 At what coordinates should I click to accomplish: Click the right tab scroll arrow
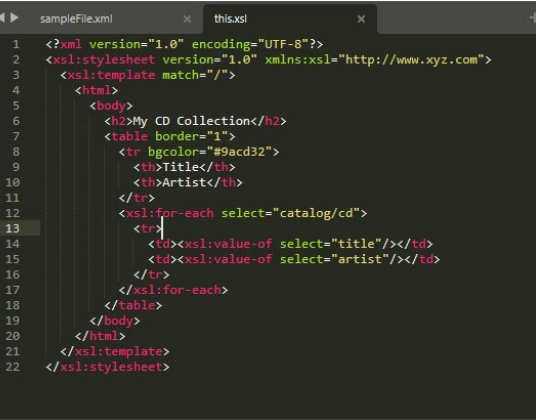point(14,17)
